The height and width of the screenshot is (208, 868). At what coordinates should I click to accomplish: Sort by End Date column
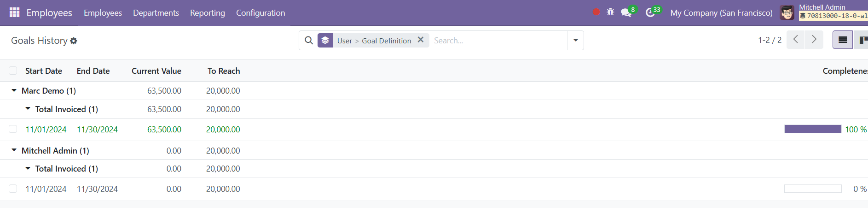(x=93, y=71)
